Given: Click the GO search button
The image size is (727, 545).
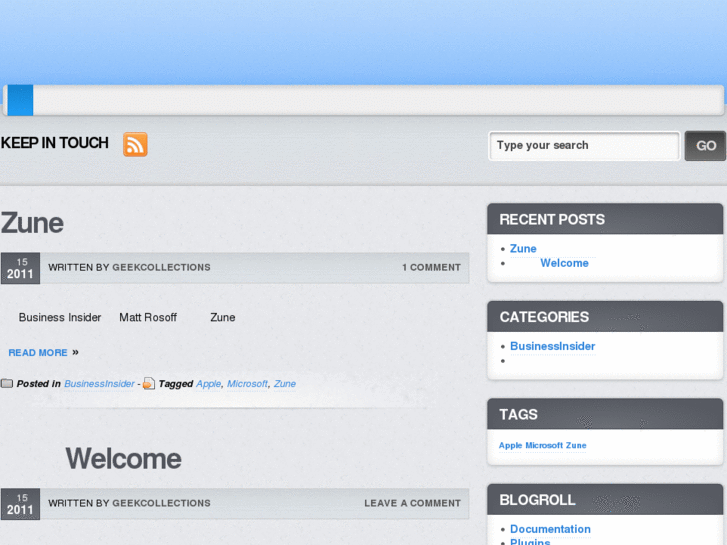Looking at the screenshot, I should [705, 146].
